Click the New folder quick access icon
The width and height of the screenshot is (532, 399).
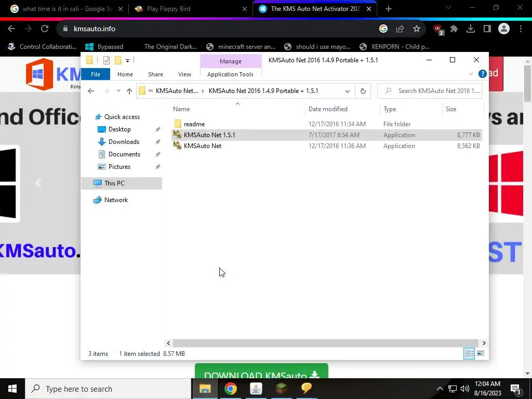pos(118,60)
